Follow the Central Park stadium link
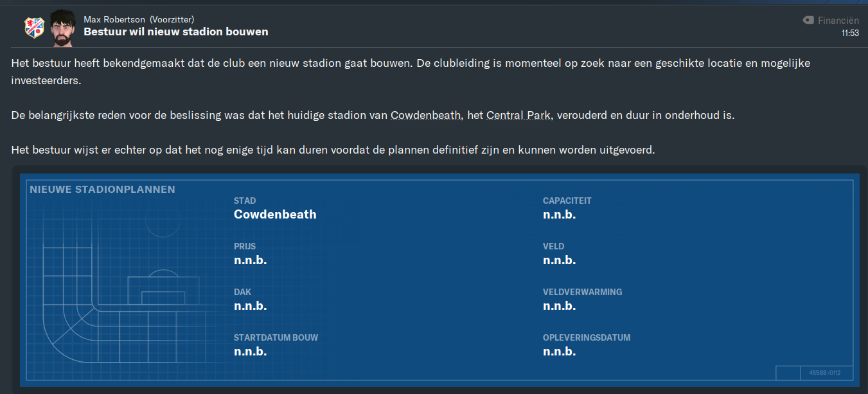Image resolution: width=868 pixels, height=394 pixels. 518,116
